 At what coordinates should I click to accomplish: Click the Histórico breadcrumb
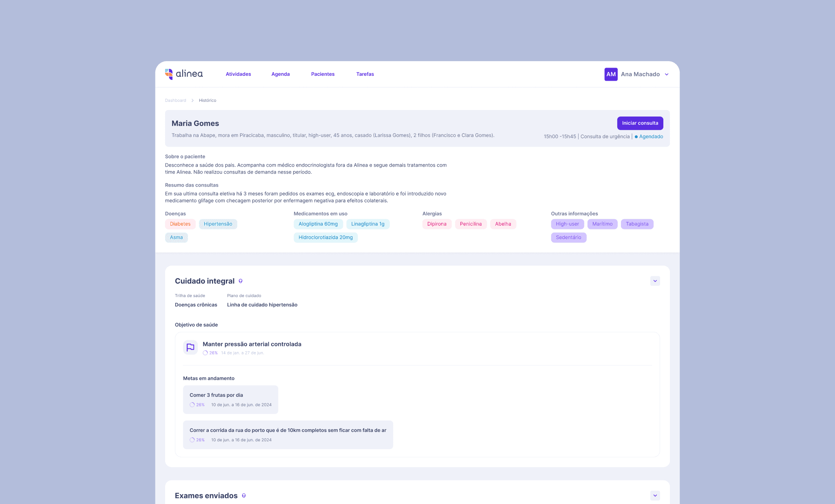(x=208, y=100)
